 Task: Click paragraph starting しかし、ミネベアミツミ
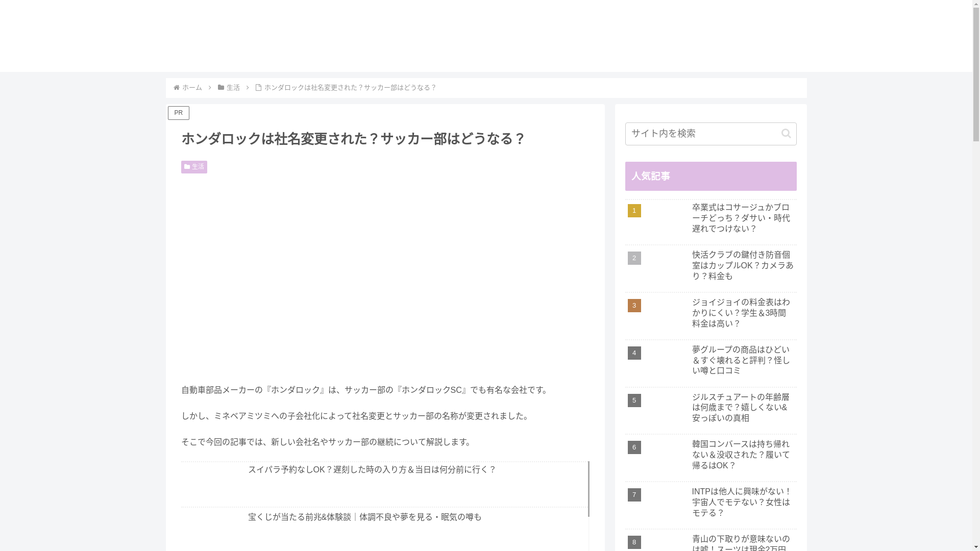[357, 416]
